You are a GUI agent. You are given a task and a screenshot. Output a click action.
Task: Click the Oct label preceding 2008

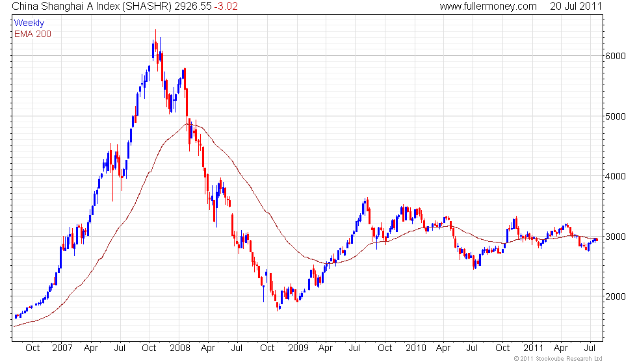149,348
